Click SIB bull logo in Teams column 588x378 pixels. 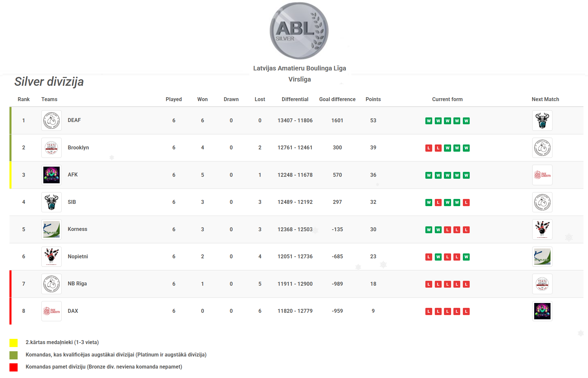[51, 202]
